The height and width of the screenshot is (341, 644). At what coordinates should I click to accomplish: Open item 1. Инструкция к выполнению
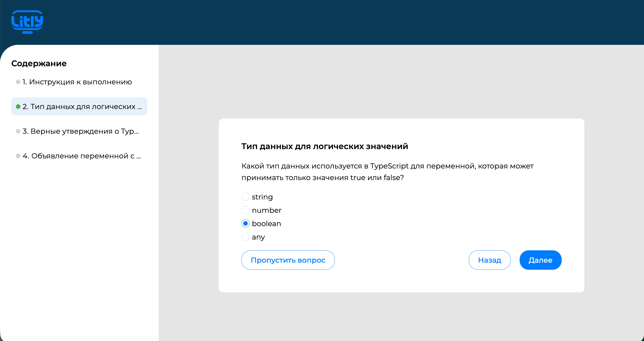point(79,82)
